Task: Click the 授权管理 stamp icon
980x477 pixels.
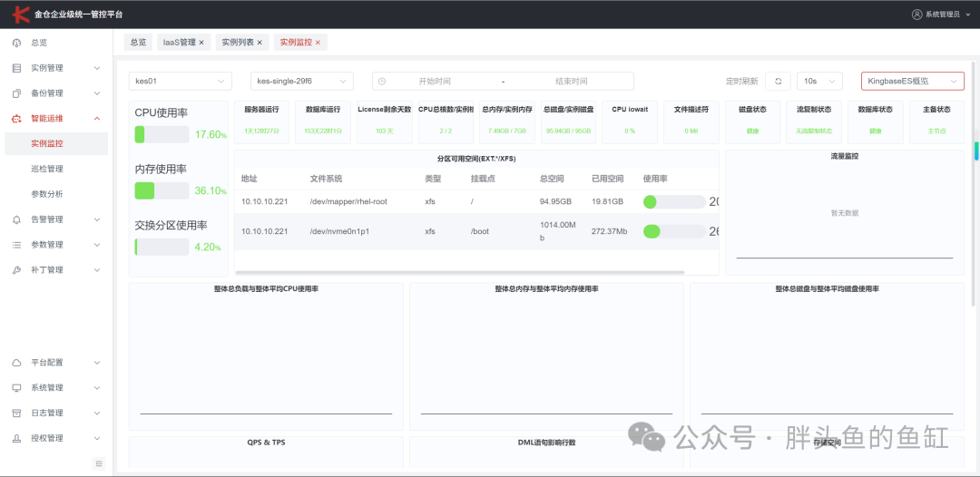Action: pos(17,438)
